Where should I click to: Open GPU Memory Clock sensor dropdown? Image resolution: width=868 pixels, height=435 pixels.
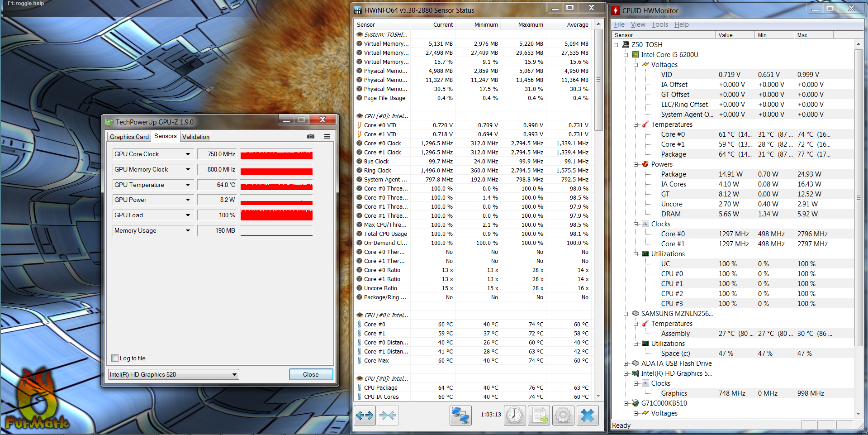188,169
